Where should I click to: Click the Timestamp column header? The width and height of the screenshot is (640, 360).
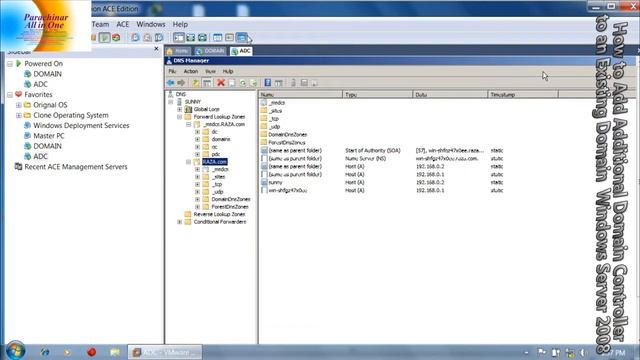(x=523, y=95)
